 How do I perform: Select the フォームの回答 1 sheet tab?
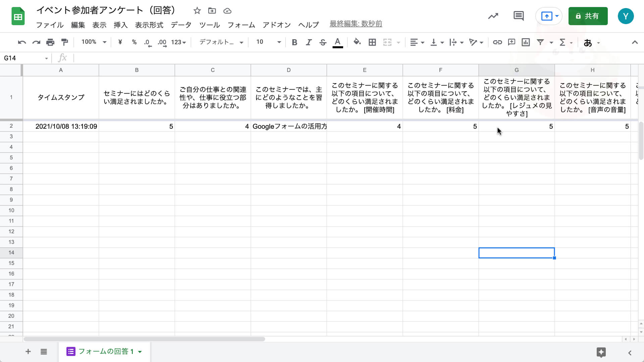coord(104,352)
